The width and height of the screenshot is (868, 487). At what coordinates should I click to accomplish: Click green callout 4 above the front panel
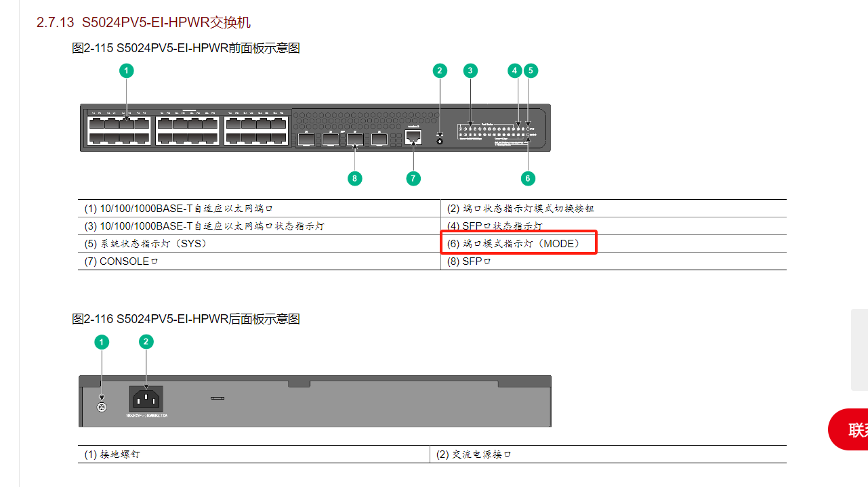(x=515, y=70)
